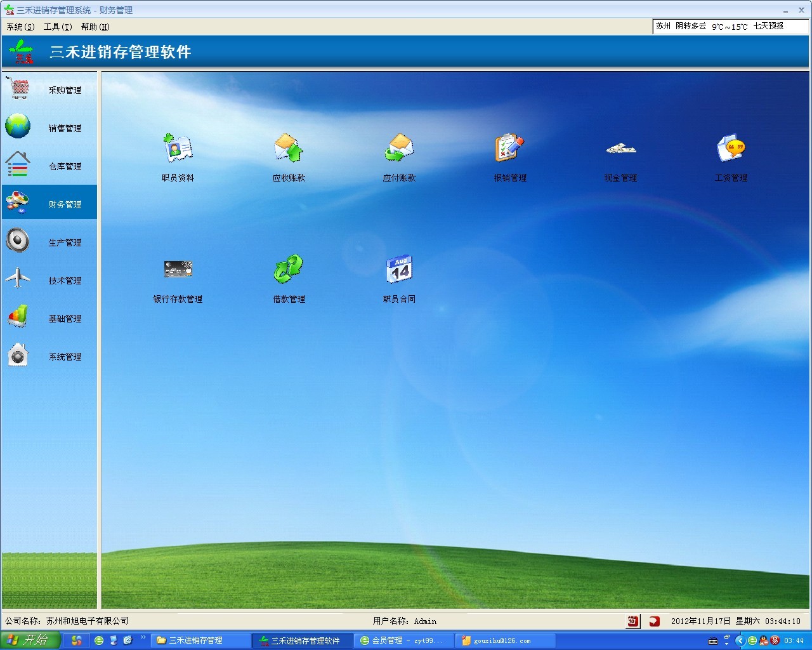The width and height of the screenshot is (812, 650).
Task: Click the Windows 开始 Start button
Action: click(x=30, y=640)
